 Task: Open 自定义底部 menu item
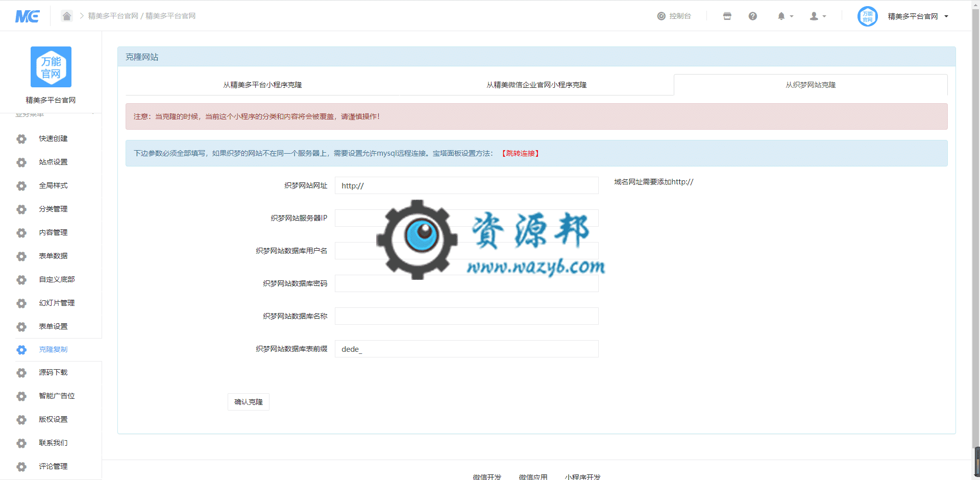[57, 279]
